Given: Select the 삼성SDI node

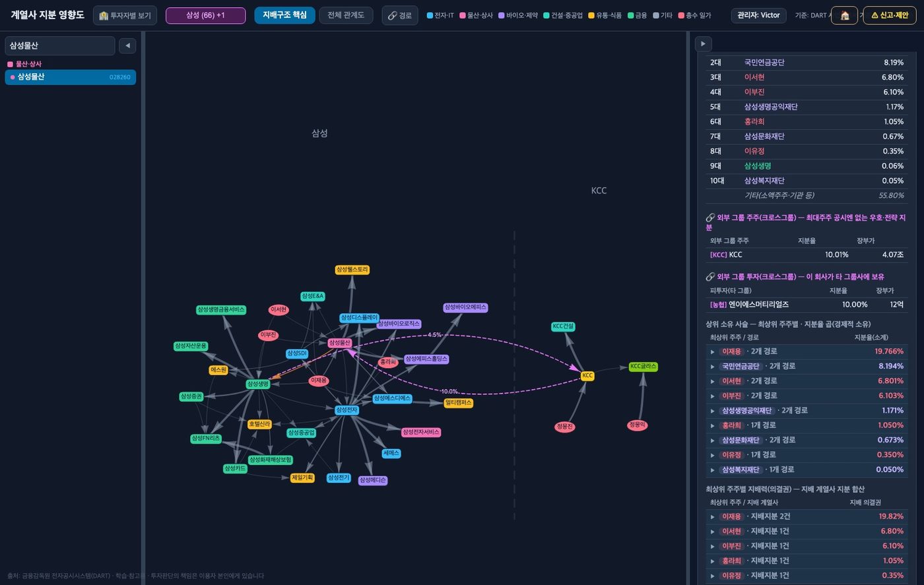Looking at the screenshot, I should click(x=297, y=354).
